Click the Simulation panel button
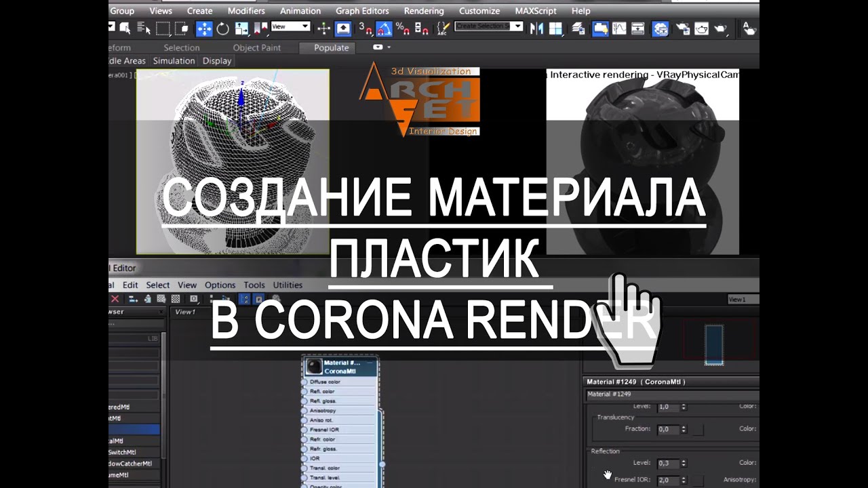The image size is (868, 488). pyautogui.click(x=174, y=61)
